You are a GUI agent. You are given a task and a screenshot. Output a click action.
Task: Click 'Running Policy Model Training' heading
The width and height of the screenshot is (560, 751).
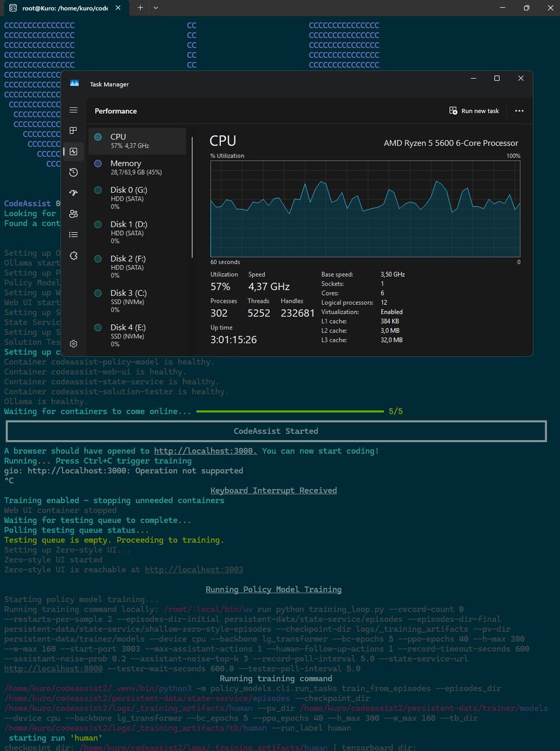tap(273, 589)
